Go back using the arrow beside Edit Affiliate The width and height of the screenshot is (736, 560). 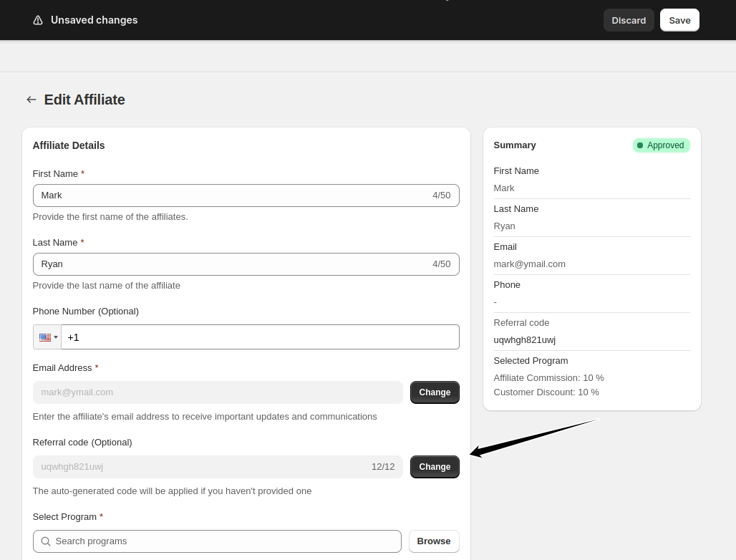point(32,100)
